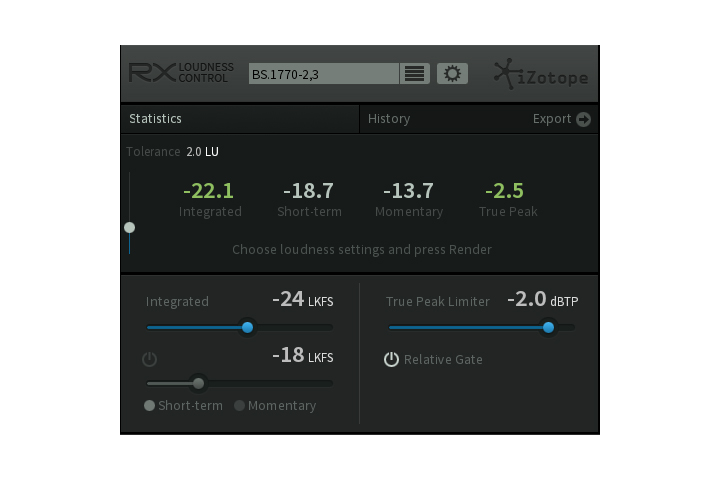
Task: Click the vertical tolerance slider handle
Action: tap(129, 227)
